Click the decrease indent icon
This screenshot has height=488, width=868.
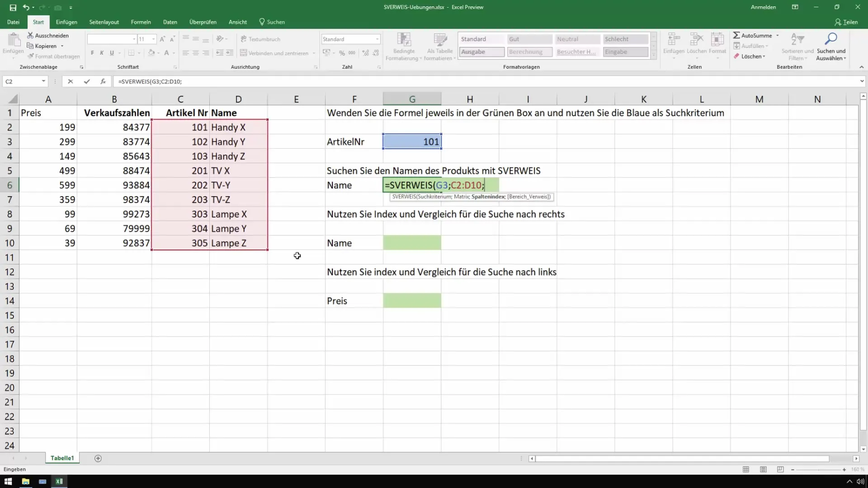coord(219,53)
